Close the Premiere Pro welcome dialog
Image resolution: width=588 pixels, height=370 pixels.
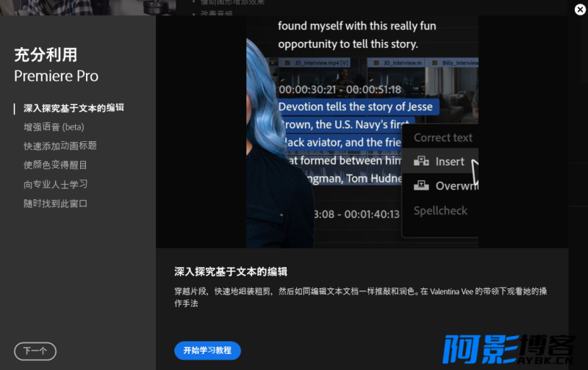pyautogui.click(x=580, y=10)
